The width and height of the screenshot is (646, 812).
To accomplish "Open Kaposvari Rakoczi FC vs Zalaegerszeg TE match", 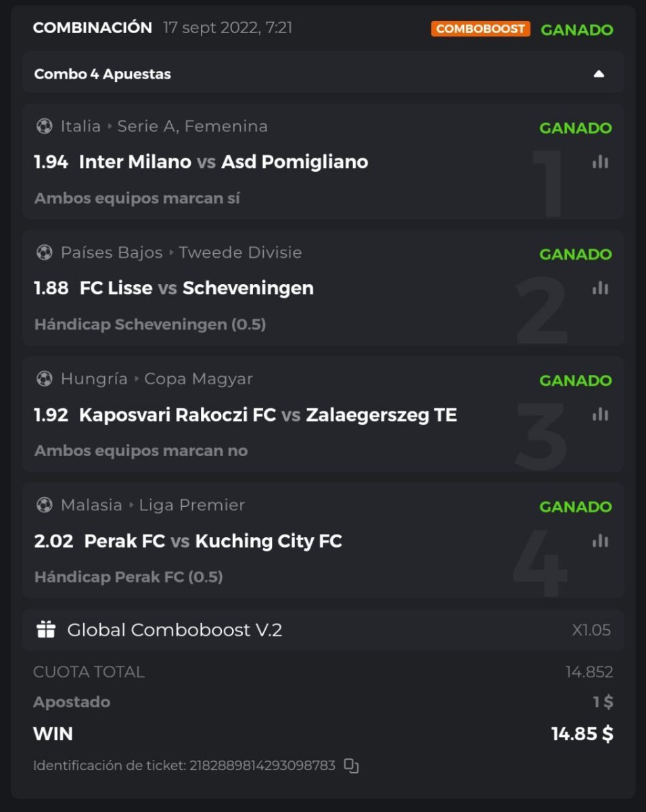I will pyautogui.click(x=268, y=415).
